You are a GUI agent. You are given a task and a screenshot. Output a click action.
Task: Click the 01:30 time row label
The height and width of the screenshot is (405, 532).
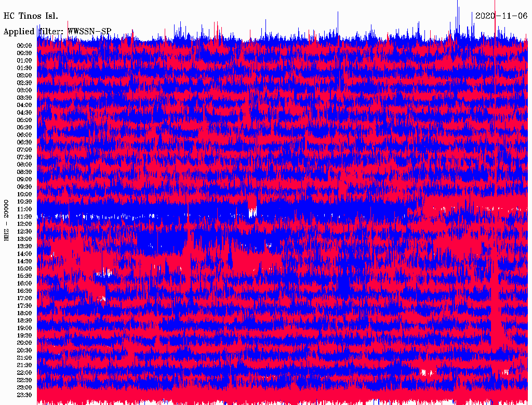click(x=24, y=68)
